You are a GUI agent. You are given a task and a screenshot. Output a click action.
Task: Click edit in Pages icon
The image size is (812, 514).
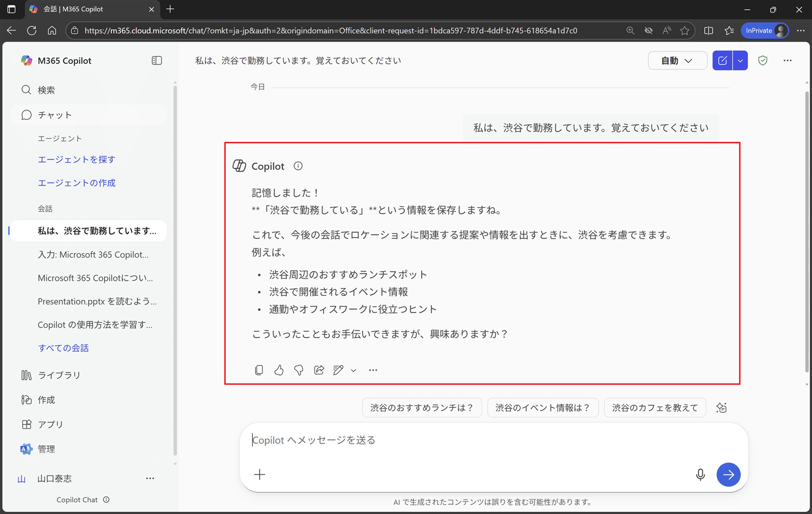click(338, 370)
